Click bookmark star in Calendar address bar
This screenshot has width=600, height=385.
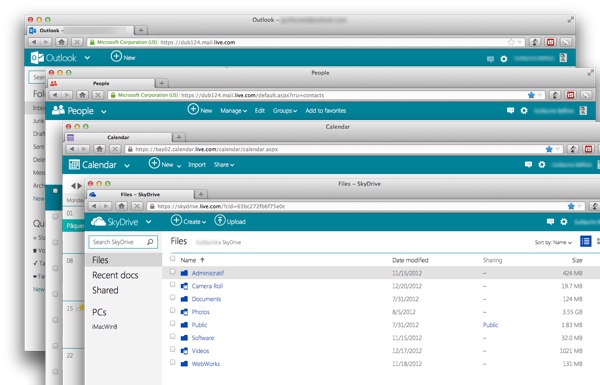(x=549, y=149)
